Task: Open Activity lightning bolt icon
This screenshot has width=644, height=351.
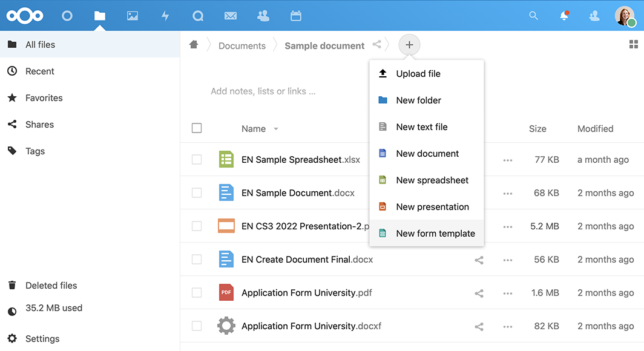Action: [x=165, y=16]
